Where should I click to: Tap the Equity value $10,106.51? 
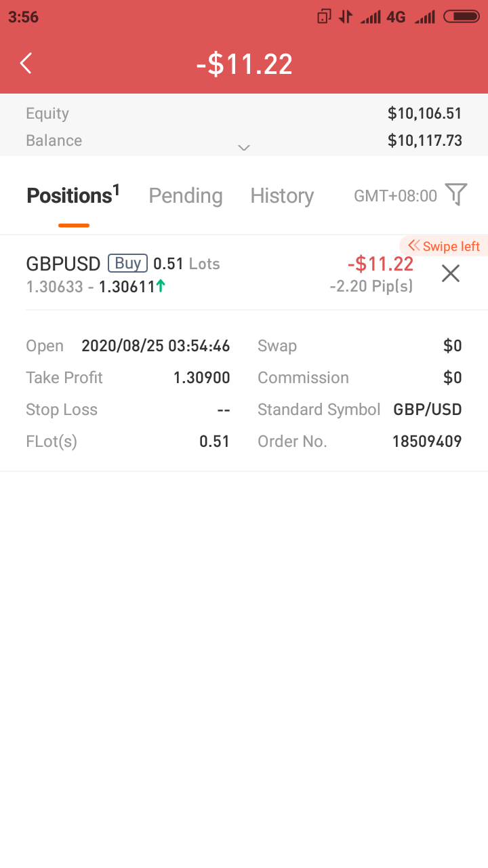coord(424,113)
